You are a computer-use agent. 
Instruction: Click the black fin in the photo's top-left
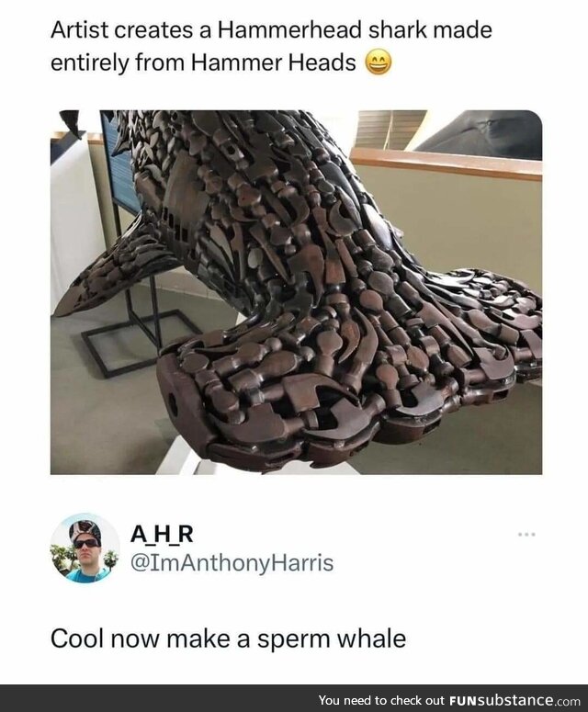pyautogui.click(x=72, y=122)
